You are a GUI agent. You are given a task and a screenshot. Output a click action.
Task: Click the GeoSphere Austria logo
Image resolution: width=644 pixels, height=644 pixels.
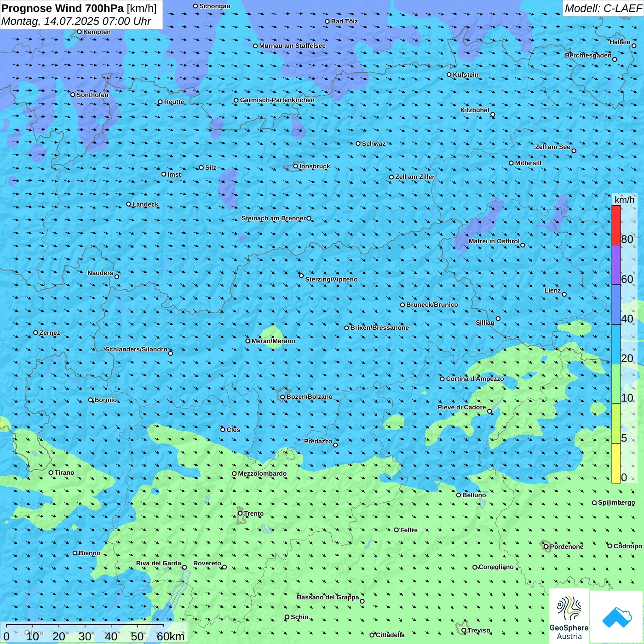pos(569,616)
